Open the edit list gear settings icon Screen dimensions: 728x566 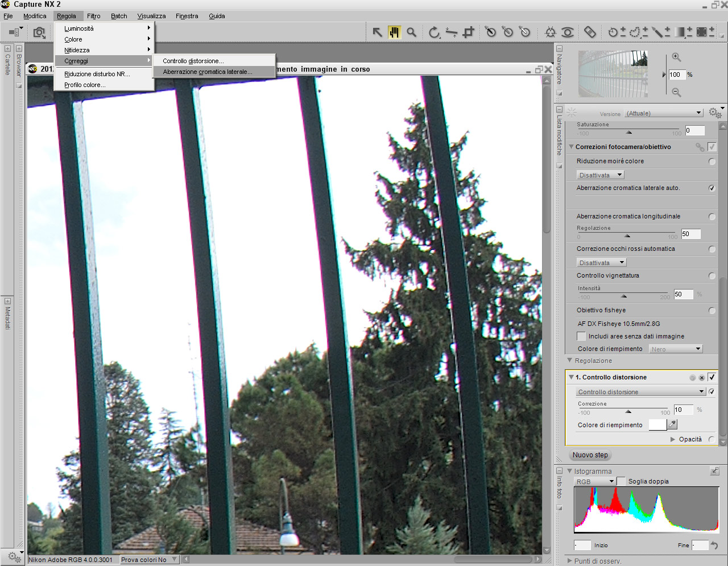[x=715, y=113]
